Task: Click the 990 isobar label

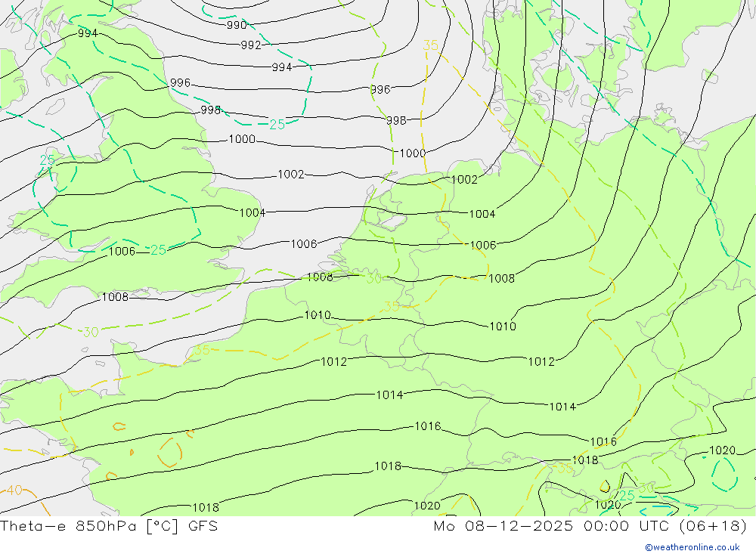Action: point(237,25)
